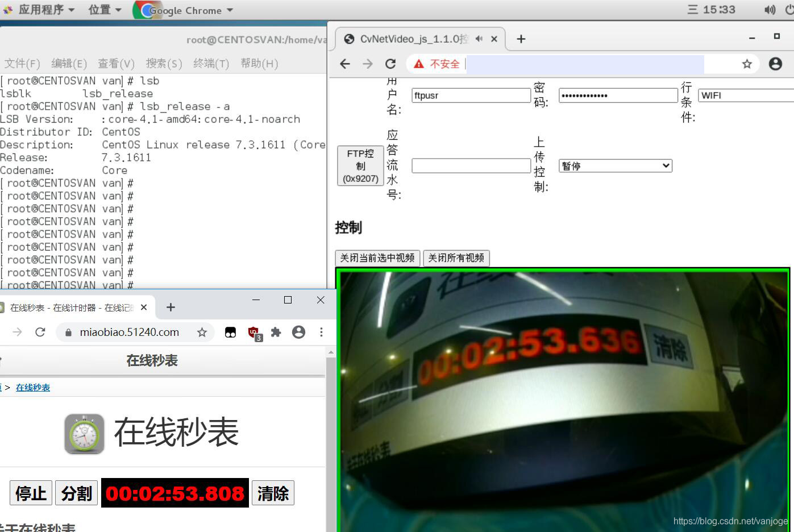Click the stopwatch page scroll-up arrow
The height and width of the screenshot is (532, 794).
coord(331,353)
